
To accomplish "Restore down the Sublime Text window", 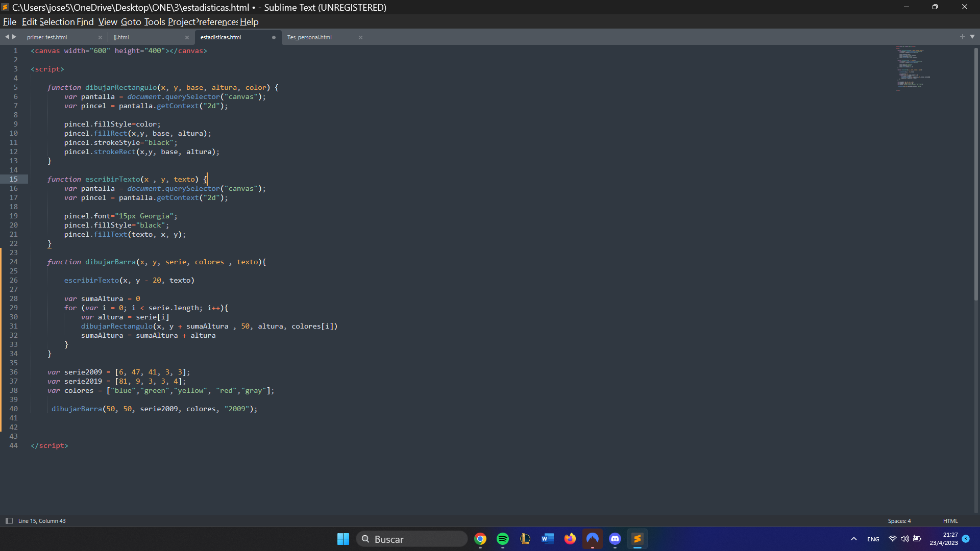I will (935, 7).
